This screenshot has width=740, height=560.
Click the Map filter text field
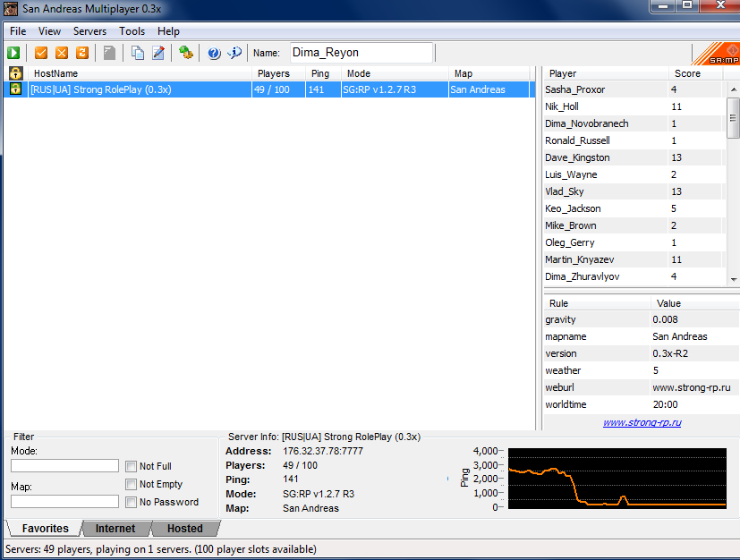[x=64, y=502]
